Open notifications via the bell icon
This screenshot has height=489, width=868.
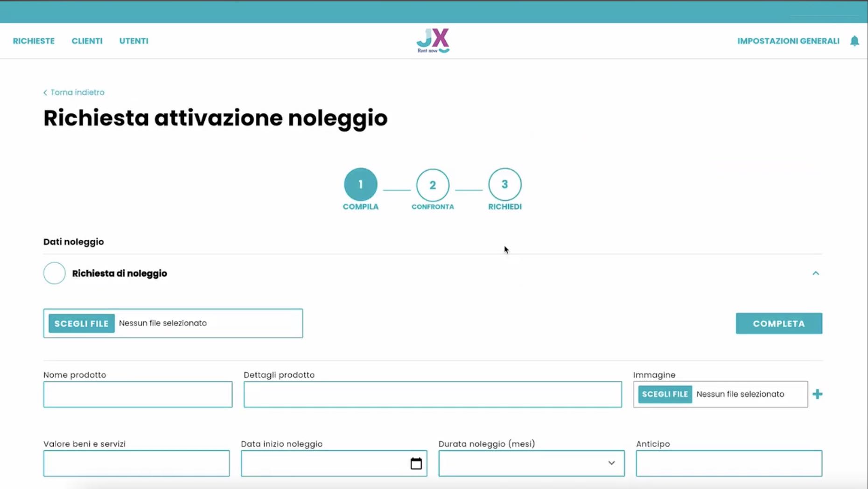pos(854,41)
